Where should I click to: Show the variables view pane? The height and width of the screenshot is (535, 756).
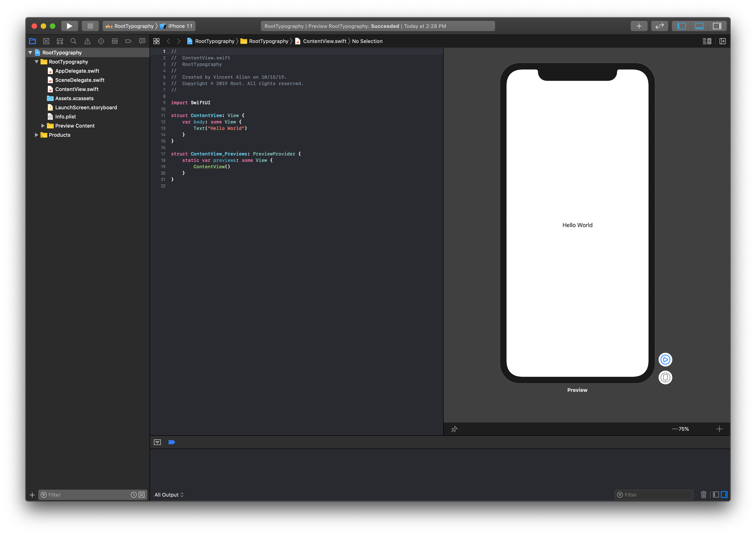coord(716,495)
